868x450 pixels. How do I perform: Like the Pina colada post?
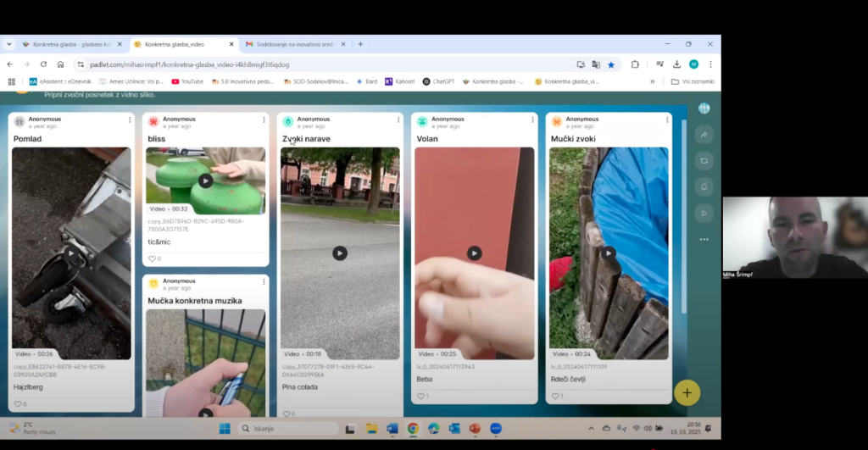(287, 414)
